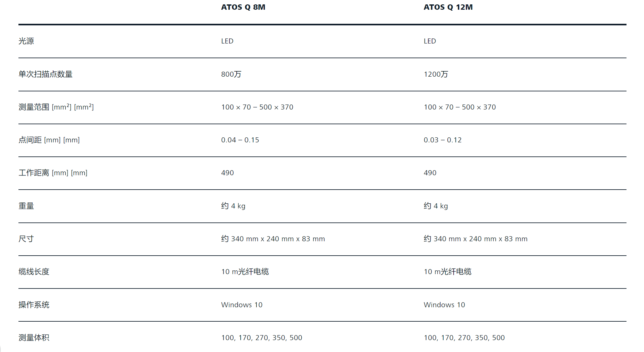644x352 pixels.
Task: Click the 重量 row label
Action: 26,206
